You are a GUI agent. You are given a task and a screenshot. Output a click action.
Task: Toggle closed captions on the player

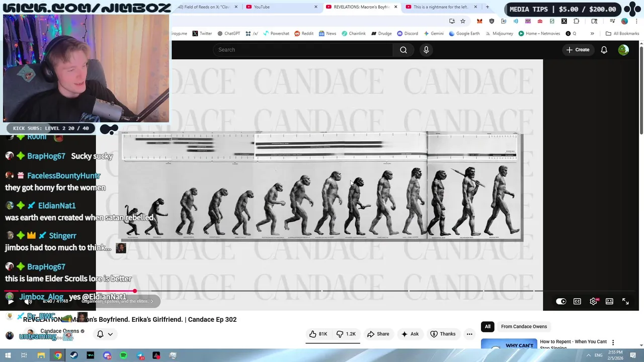[577, 301]
